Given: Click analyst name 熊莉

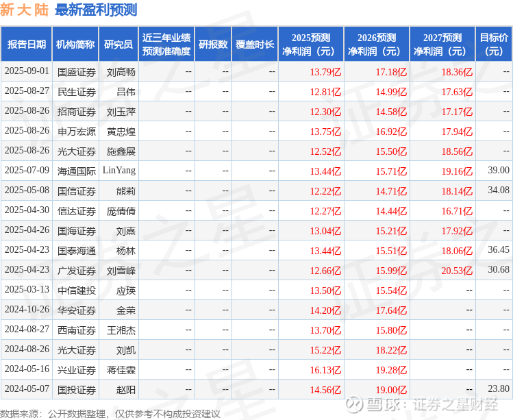Looking at the screenshot, I should click(125, 191).
